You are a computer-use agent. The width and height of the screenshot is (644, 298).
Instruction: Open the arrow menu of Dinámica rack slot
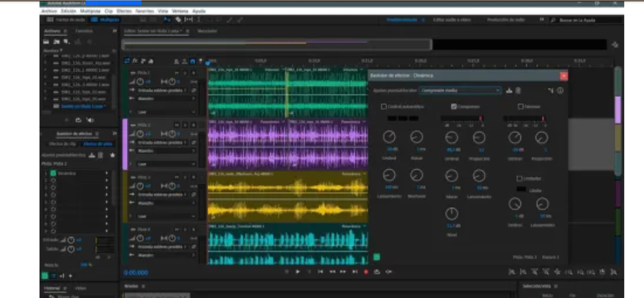pyautogui.click(x=106, y=173)
